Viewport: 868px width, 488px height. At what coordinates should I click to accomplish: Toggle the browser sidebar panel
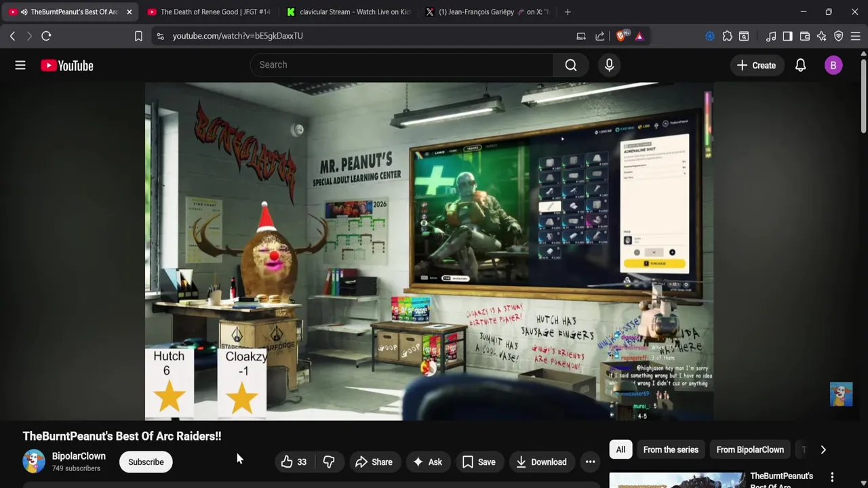pyautogui.click(x=787, y=36)
